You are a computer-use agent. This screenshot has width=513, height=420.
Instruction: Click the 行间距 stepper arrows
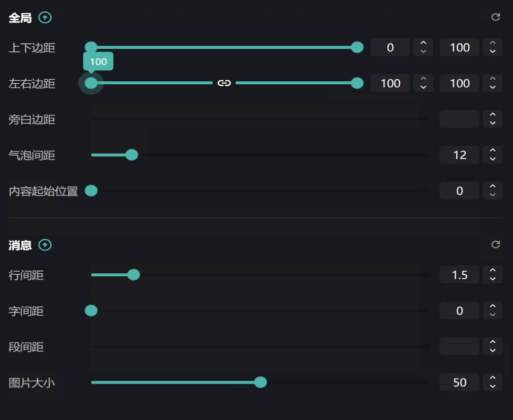click(493, 275)
